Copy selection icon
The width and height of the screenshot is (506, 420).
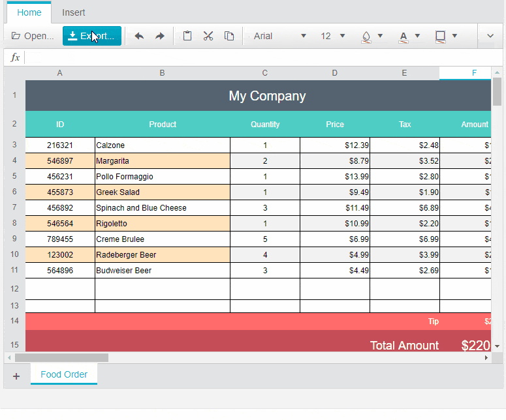coord(229,36)
